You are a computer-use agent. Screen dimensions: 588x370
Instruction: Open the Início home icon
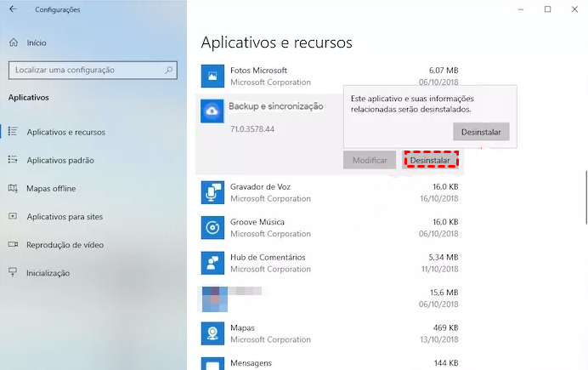pyautogui.click(x=14, y=43)
